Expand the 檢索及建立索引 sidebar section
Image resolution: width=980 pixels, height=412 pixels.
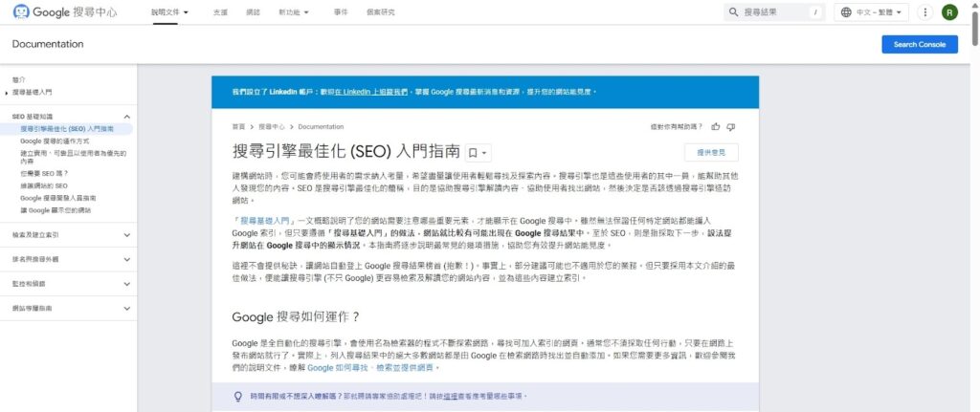point(127,234)
